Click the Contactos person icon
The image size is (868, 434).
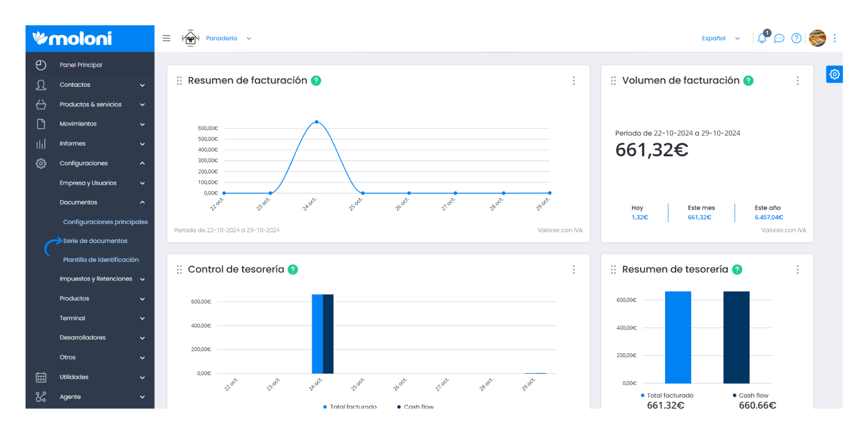pyautogui.click(x=41, y=85)
